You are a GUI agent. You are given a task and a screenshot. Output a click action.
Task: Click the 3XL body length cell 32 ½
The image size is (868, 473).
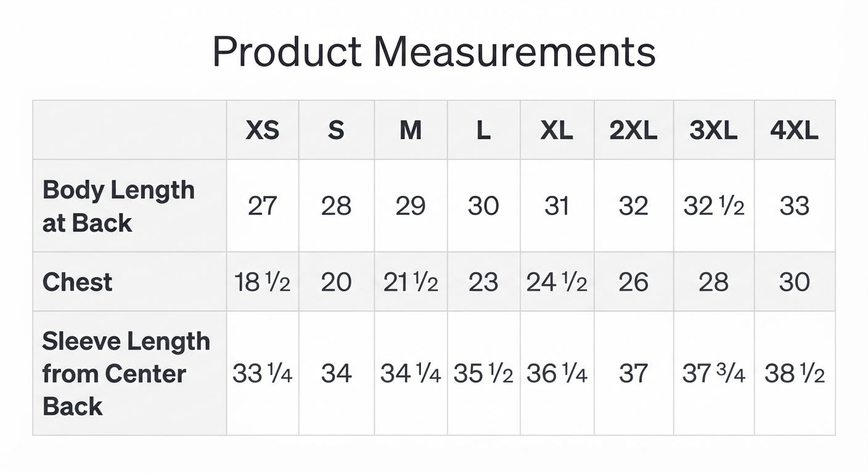click(713, 206)
